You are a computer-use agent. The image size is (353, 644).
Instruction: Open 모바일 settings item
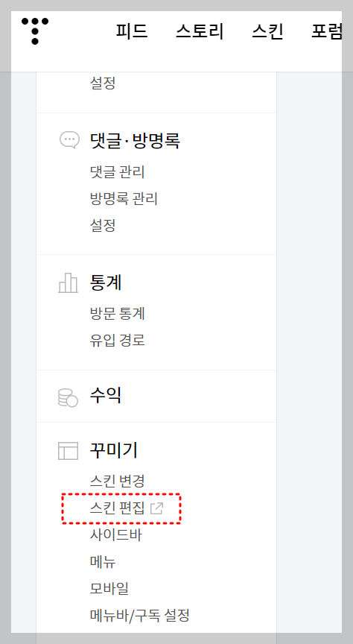(x=109, y=588)
